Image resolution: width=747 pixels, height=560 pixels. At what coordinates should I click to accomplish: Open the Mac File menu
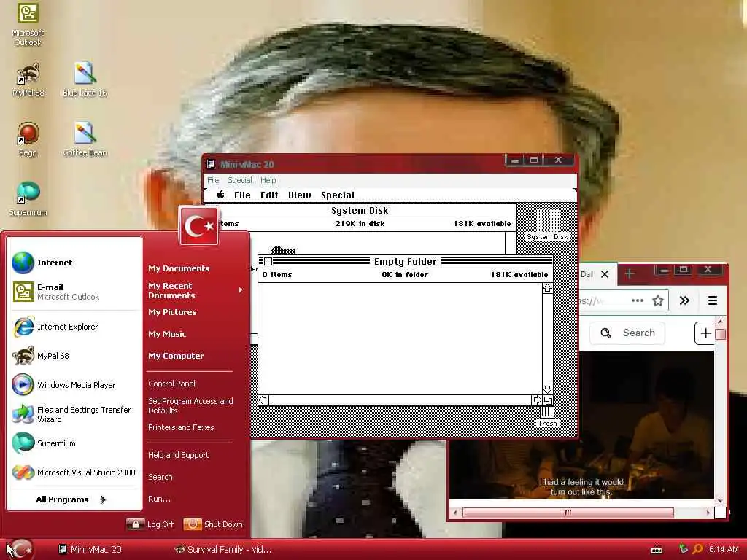click(242, 195)
